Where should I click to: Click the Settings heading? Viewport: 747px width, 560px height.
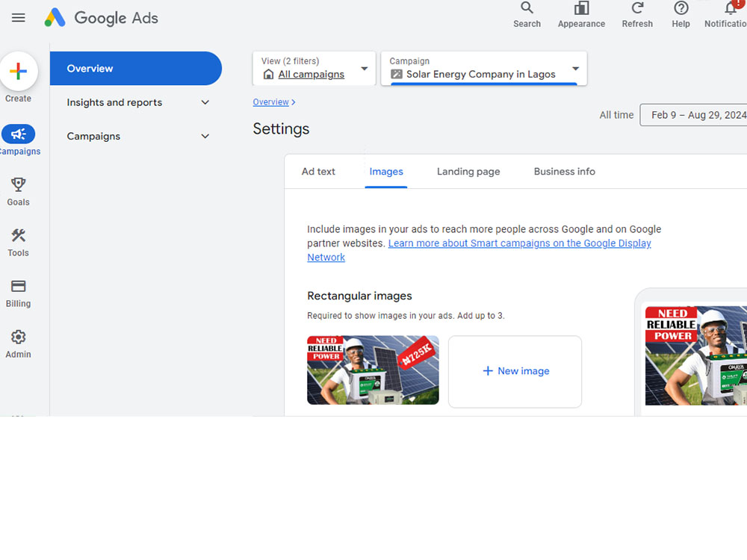click(281, 129)
